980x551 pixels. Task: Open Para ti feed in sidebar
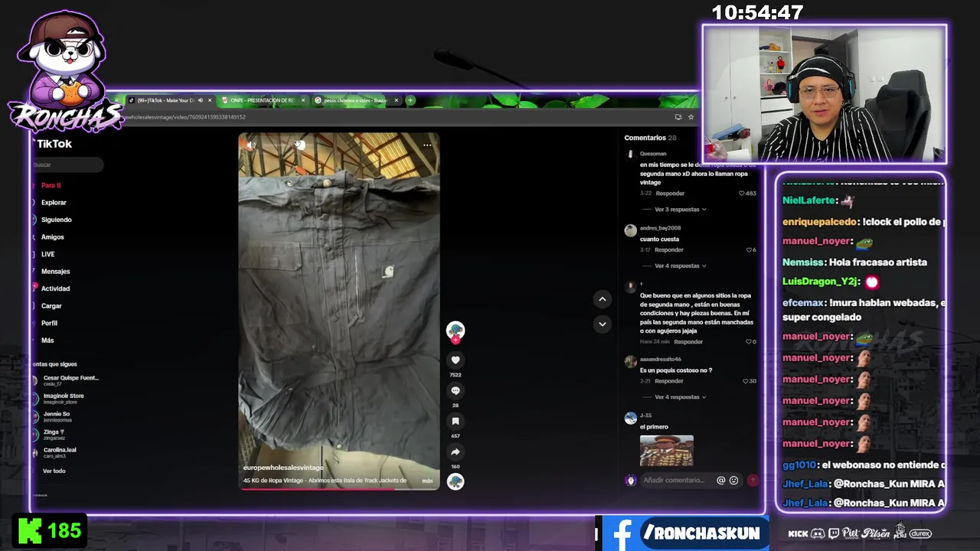(x=51, y=185)
